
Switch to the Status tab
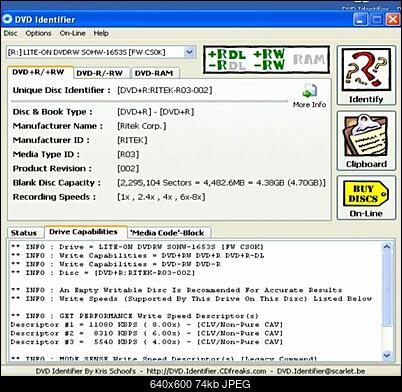pyautogui.click(x=25, y=233)
